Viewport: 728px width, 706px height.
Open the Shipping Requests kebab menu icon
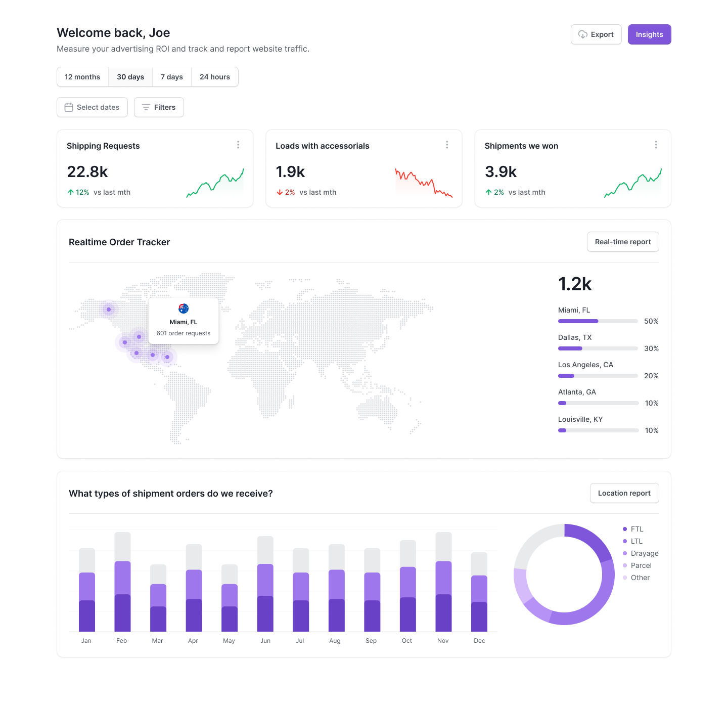(238, 145)
